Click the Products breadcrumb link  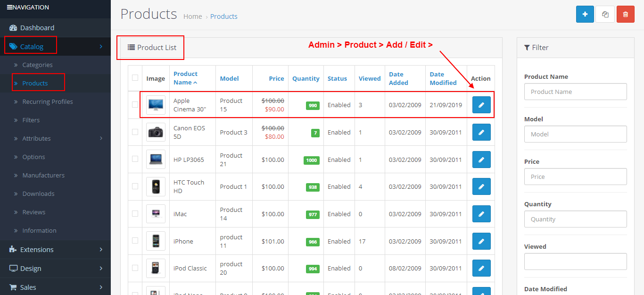tap(224, 17)
